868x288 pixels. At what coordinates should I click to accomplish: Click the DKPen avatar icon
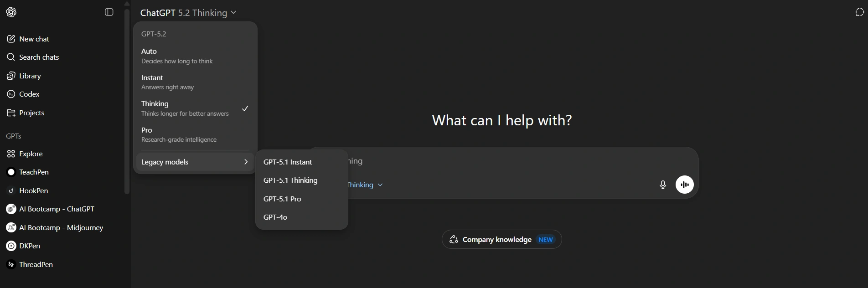point(11,246)
